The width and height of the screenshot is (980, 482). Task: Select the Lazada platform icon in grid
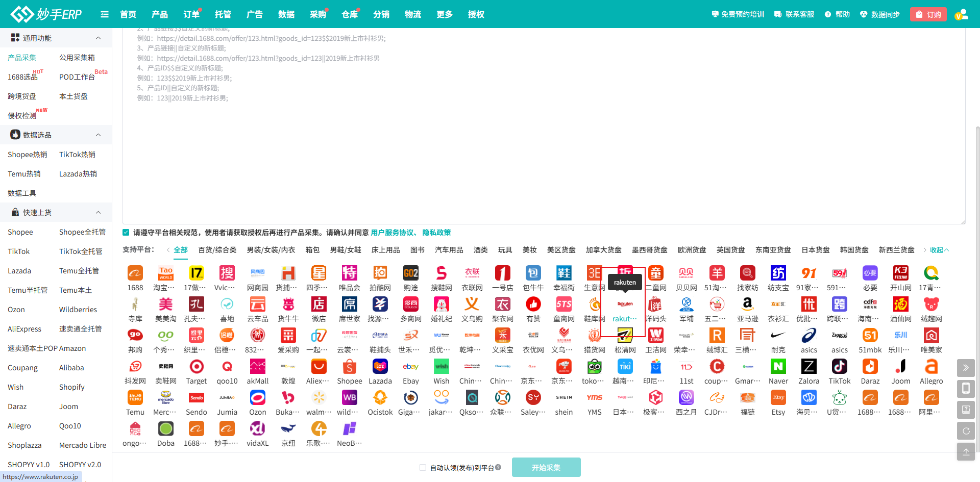[x=380, y=367]
